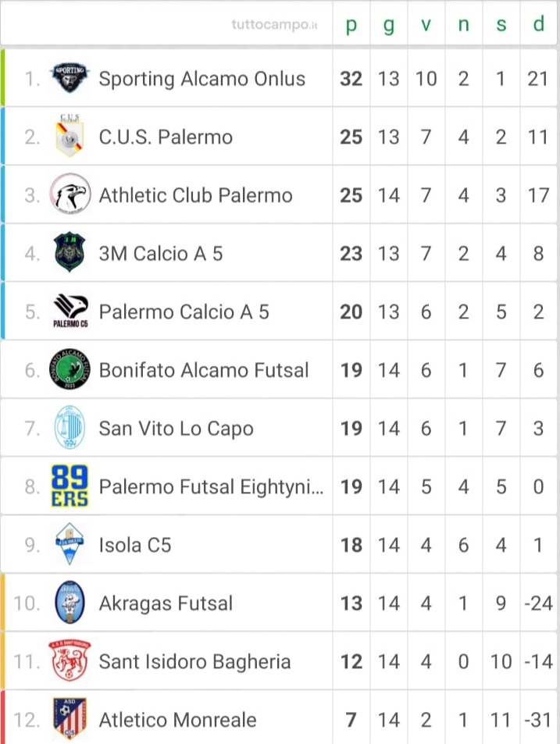
Task: Click the Bonifato Alcamo Futsal round logo
Action: [70, 369]
